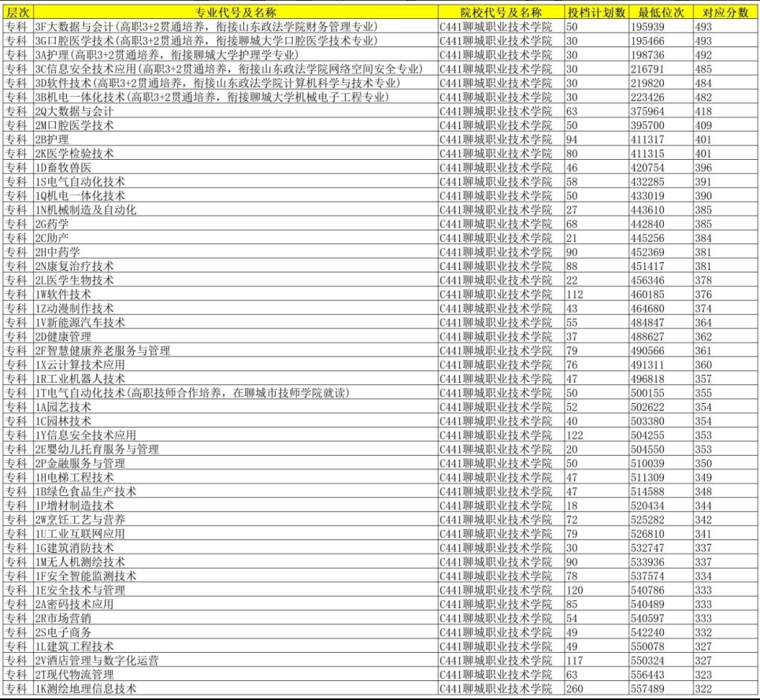Select the 2E婴幼儿托育服务与管理 cell

point(235,448)
